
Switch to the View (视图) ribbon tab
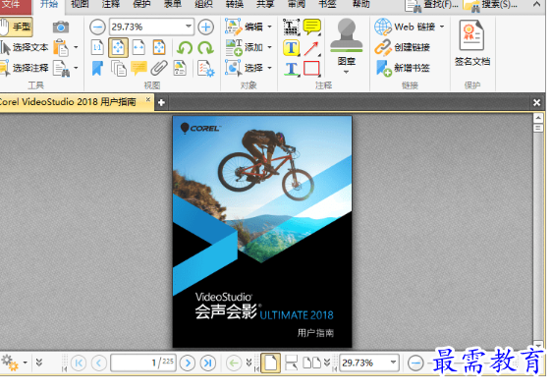coord(80,4)
